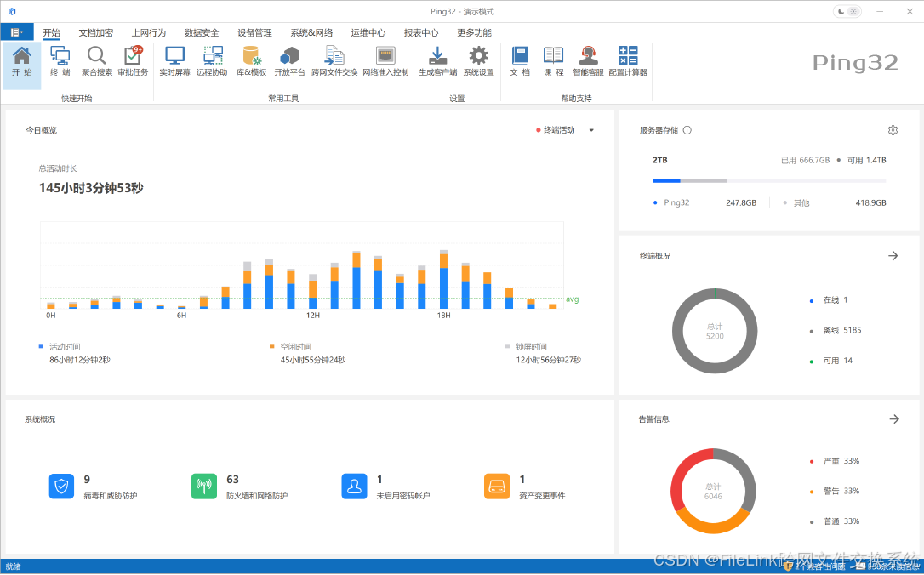
Task: Click 病毒和威胁防护 shield icon
Action: 61,487
